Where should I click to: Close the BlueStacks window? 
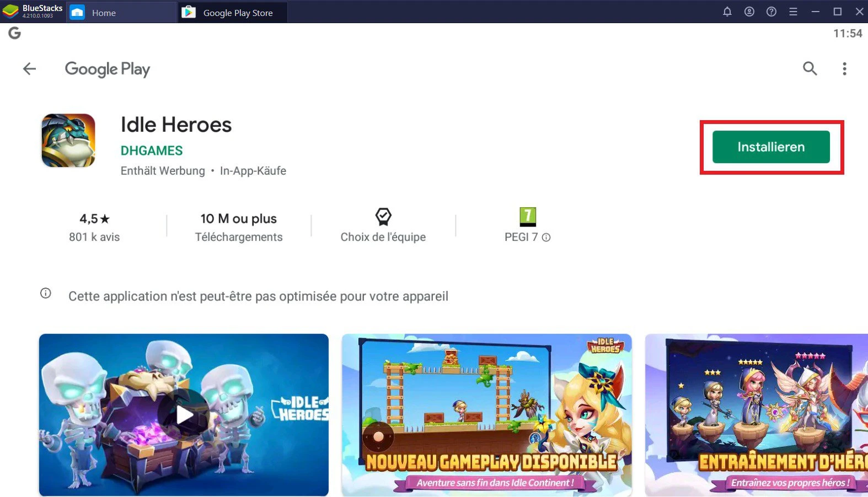click(x=859, y=12)
